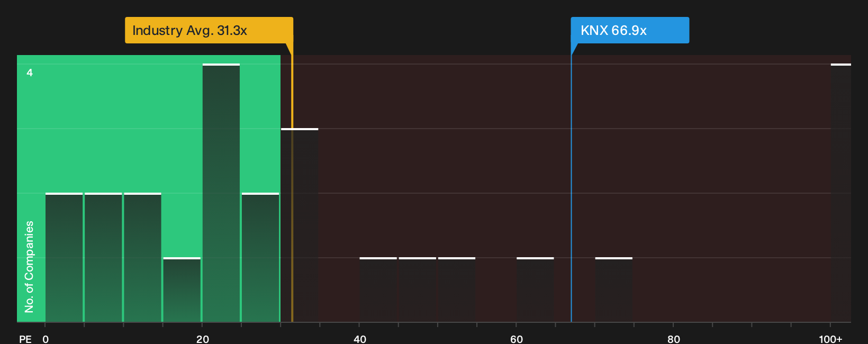Viewport: 868px width, 344px height.
Task: Select the histogram bar for PE 10-15
Action: coord(142,257)
